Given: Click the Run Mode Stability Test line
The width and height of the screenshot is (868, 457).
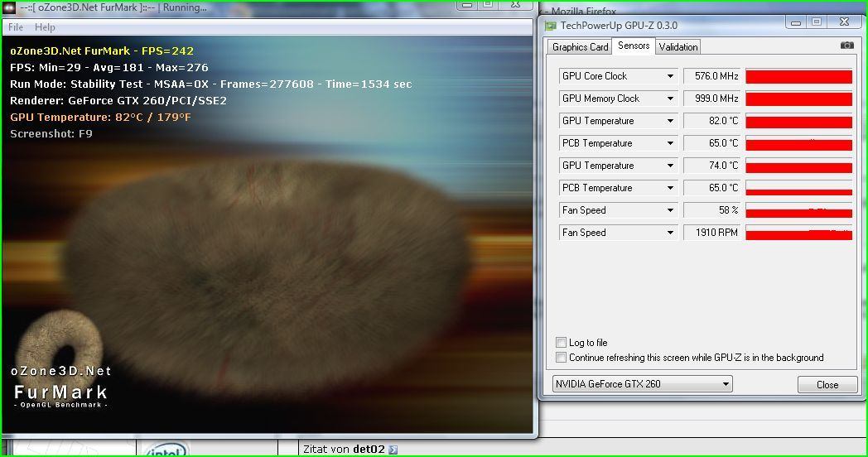Looking at the screenshot, I should [x=211, y=84].
